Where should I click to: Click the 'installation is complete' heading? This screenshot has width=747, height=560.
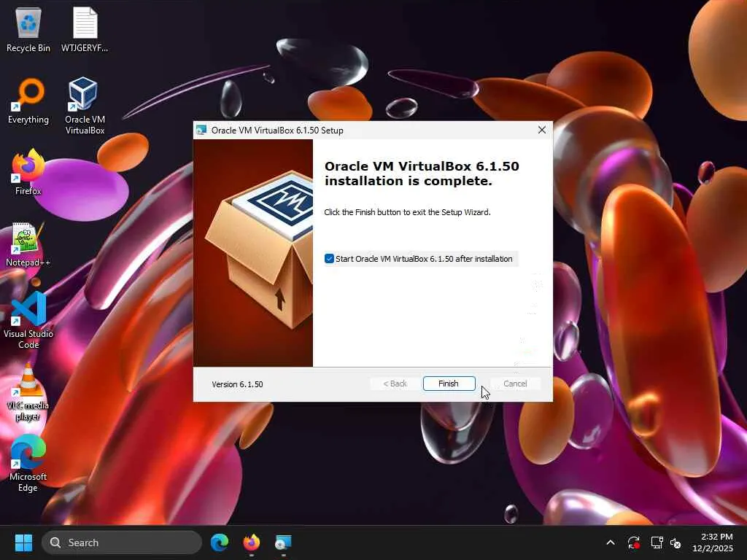422,174
